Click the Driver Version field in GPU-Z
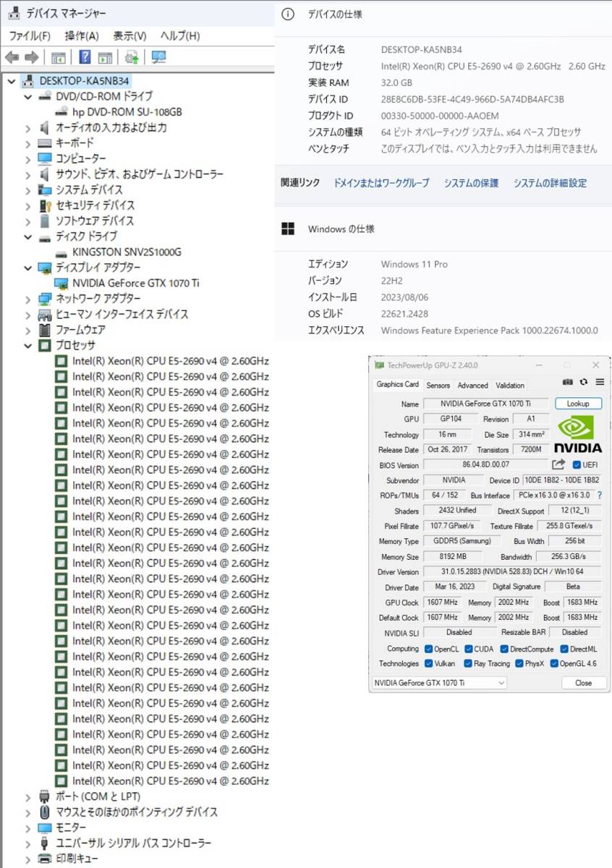The width and height of the screenshot is (612, 868). (512, 572)
